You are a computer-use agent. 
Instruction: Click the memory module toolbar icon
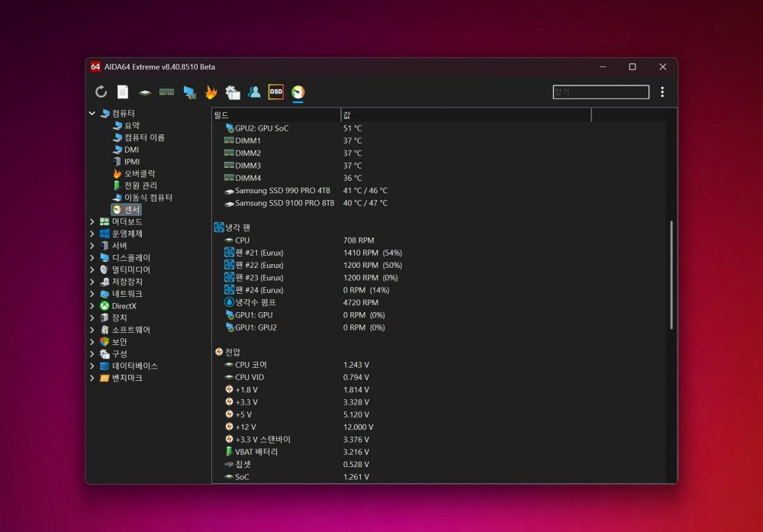click(166, 92)
